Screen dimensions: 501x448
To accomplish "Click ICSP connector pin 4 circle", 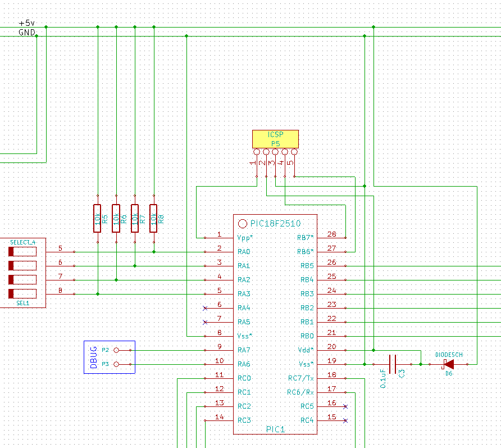I will pyautogui.click(x=285, y=152).
